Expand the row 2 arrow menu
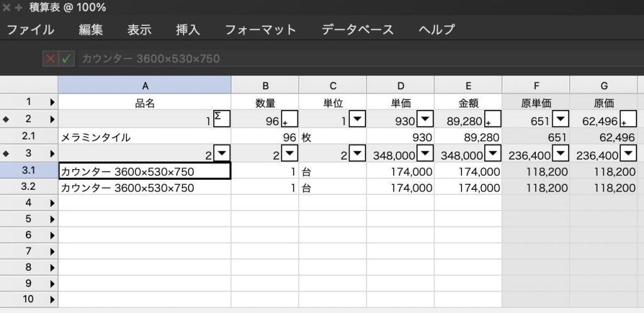This screenshot has width=644, height=313. point(53,119)
